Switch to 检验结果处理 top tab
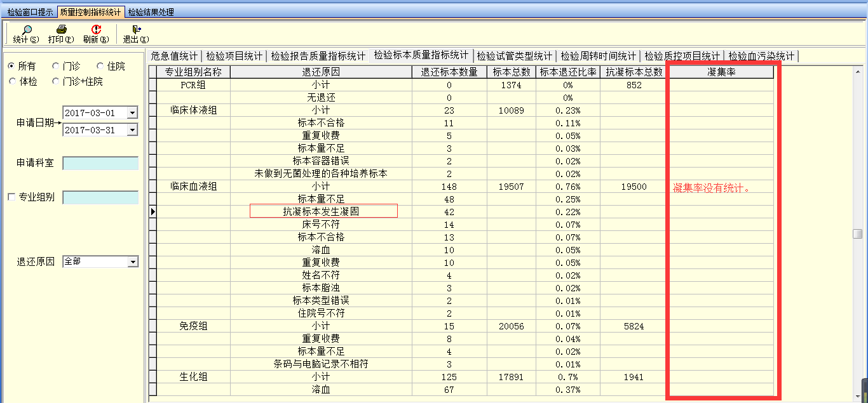This screenshot has height=403, width=868. [x=151, y=12]
